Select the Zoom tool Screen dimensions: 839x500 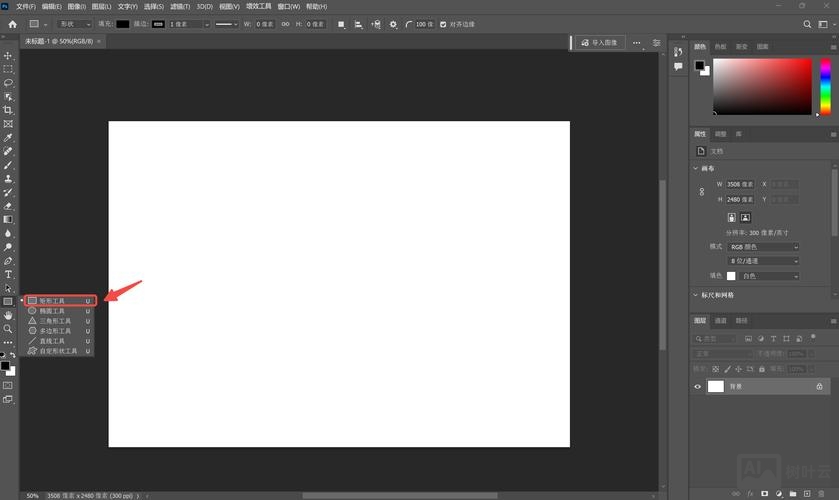point(8,328)
